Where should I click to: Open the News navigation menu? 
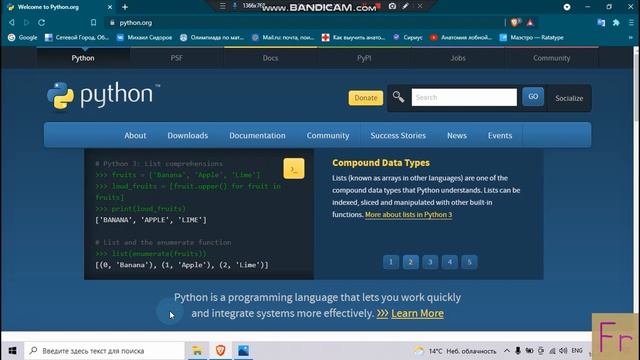457,135
